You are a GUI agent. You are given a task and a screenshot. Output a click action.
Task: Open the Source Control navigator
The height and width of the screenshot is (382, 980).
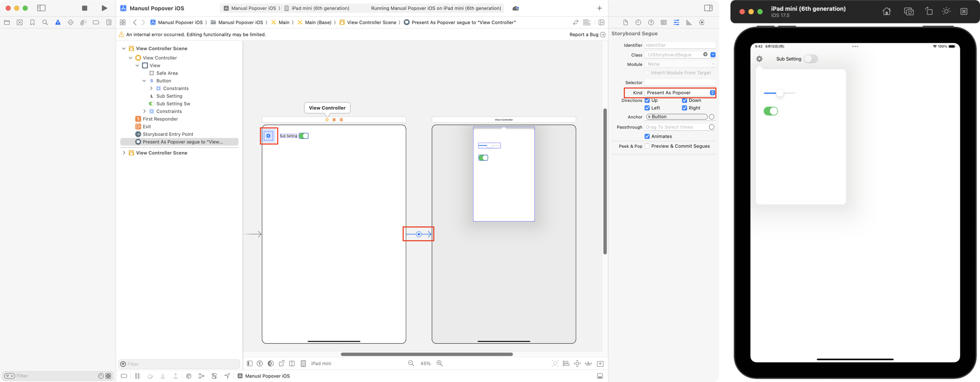(x=20, y=22)
